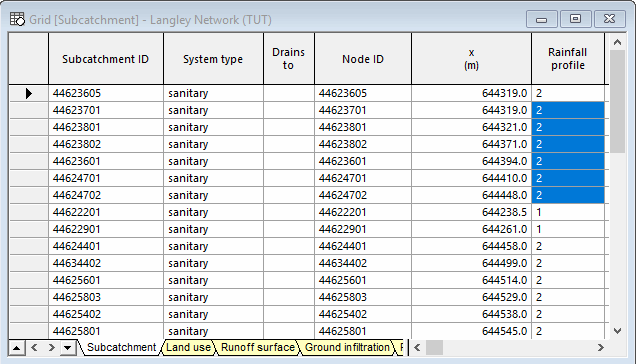This screenshot has height=364, width=636.
Task: Select the row header with the current-row arrow
Action: coord(28,93)
